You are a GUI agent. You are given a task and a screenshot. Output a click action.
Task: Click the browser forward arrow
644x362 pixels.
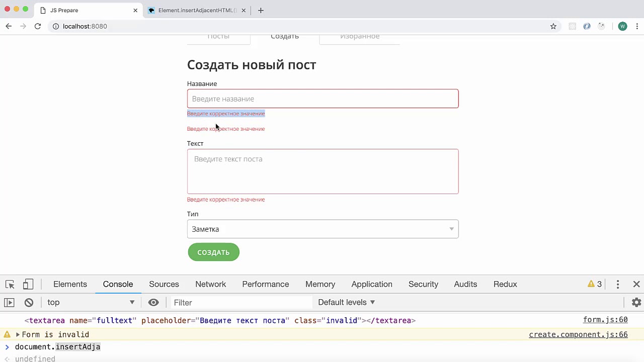click(23, 26)
